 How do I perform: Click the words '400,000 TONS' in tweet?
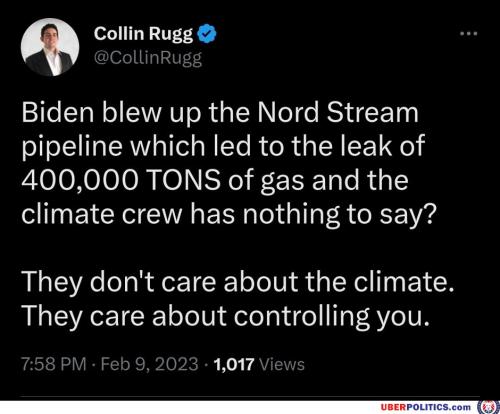point(121,180)
